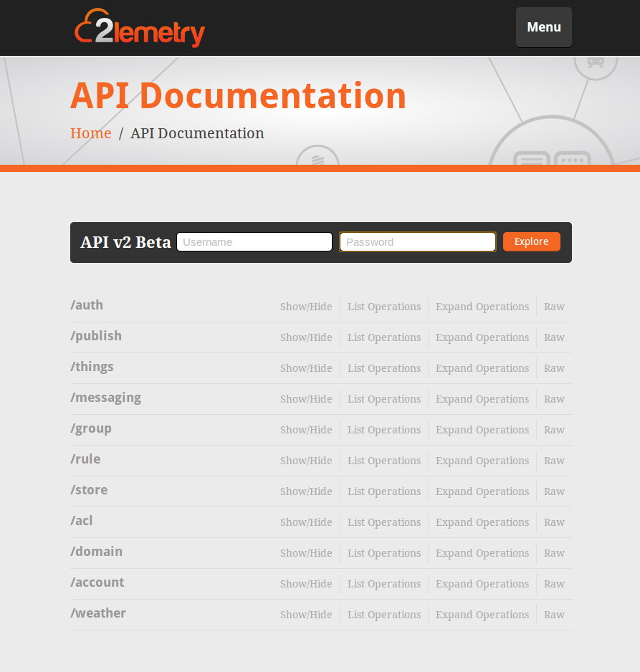Image resolution: width=640 pixels, height=672 pixels.
Task: Focus the Password input field
Action: [417, 242]
